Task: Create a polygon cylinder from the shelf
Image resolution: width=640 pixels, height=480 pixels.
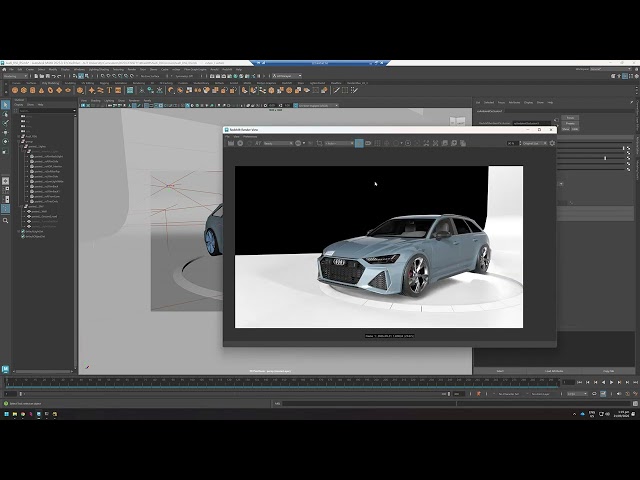Action: click(x=33, y=90)
